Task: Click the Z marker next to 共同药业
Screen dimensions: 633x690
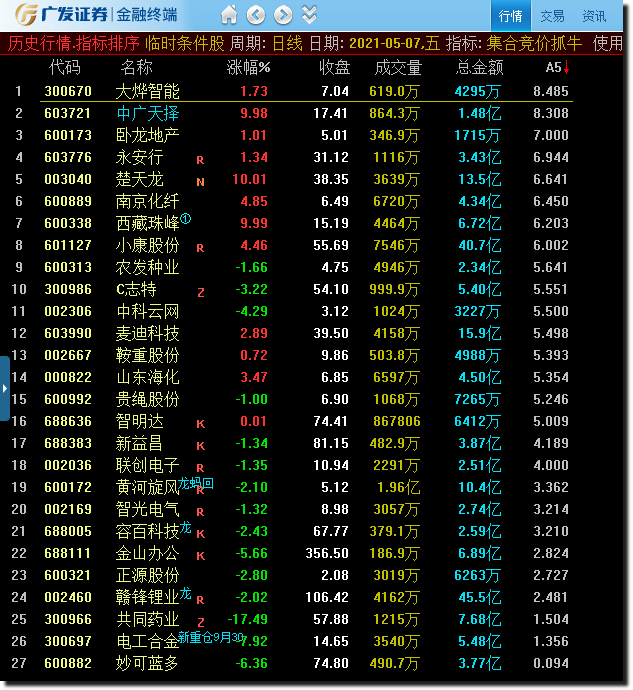Action: pos(201,622)
